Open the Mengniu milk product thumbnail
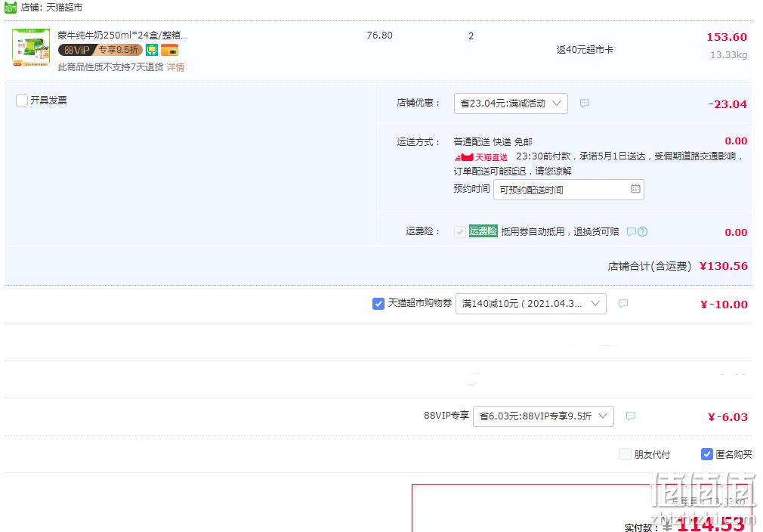 click(x=31, y=48)
